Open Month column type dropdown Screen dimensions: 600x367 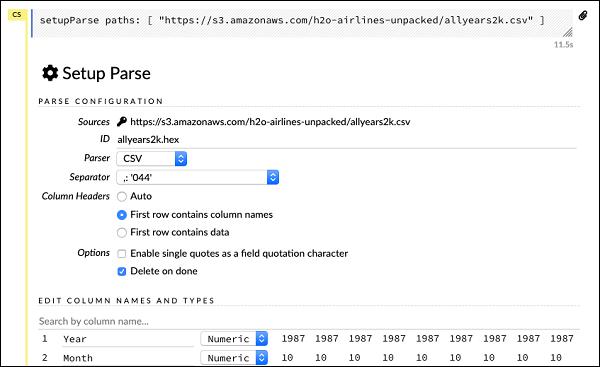tap(234, 358)
